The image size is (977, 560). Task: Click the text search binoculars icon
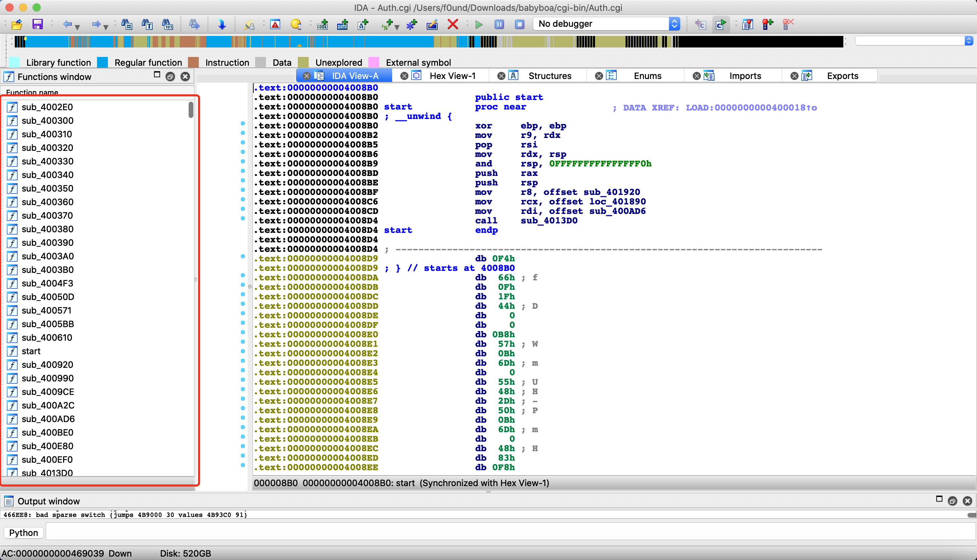tap(147, 24)
